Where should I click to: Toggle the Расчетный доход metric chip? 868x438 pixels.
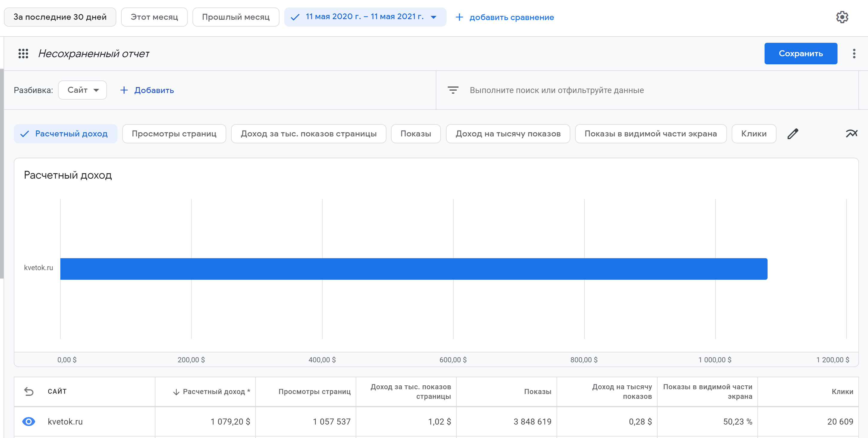click(65, 133)
